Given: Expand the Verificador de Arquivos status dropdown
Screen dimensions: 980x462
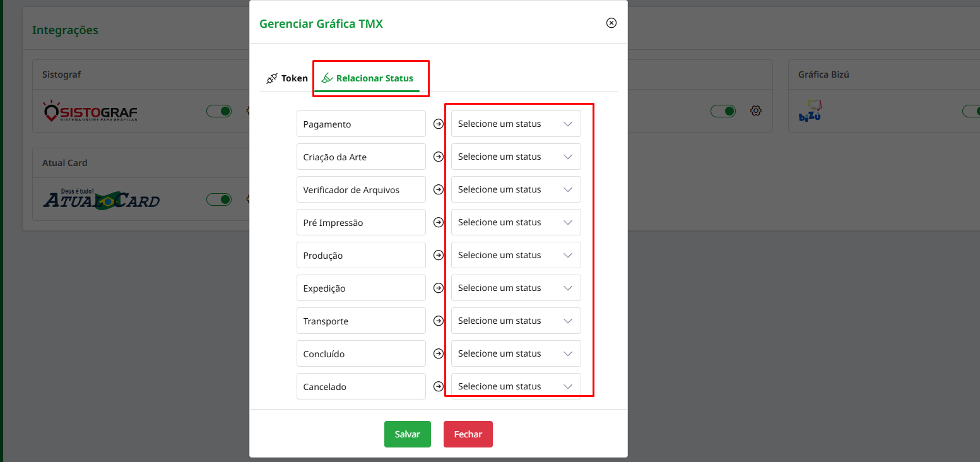Looking at the screenshot, I should [516, 189].
